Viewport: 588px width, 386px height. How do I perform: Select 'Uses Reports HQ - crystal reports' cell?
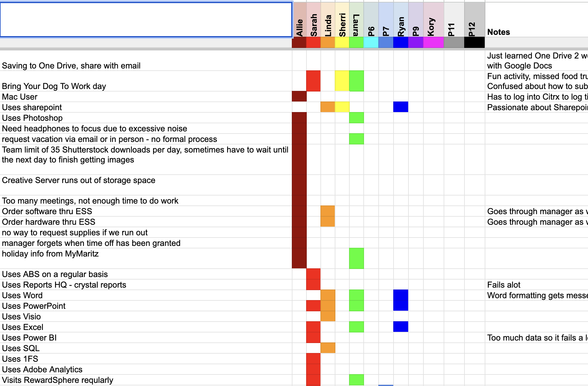coord(146,285)
